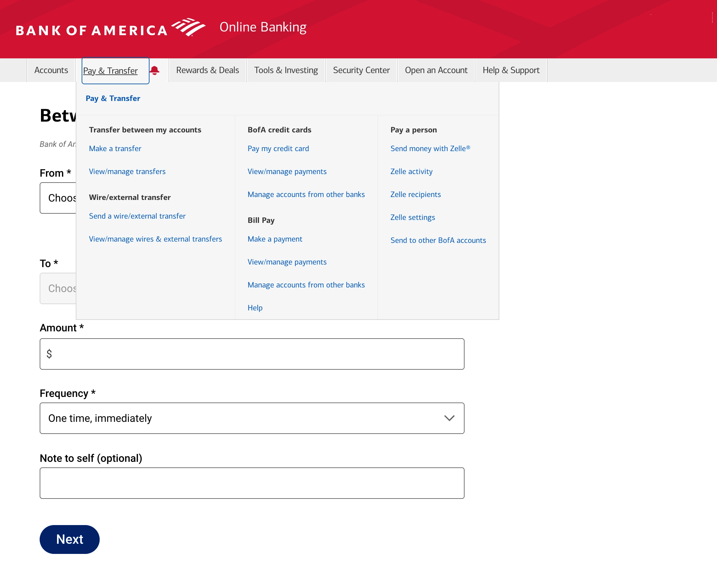Open the Rewards & Deals menu
Viewport: 717px width, 588px height.
(x=208, y=70)
